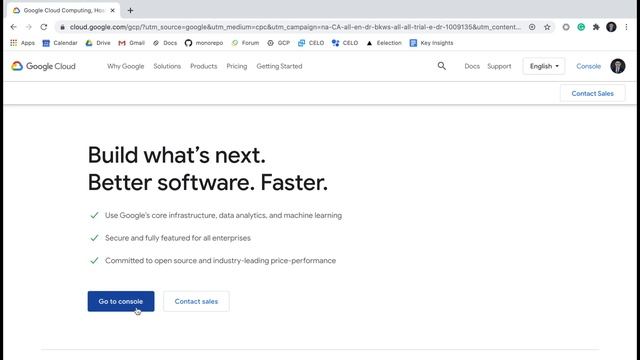
Task: Click 'Secure and fully featured for all enterprises'
Action: point(178,238)
